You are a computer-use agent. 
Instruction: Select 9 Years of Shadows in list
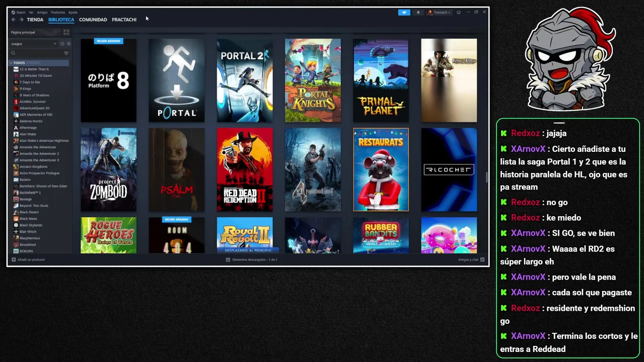coord(34,95)
